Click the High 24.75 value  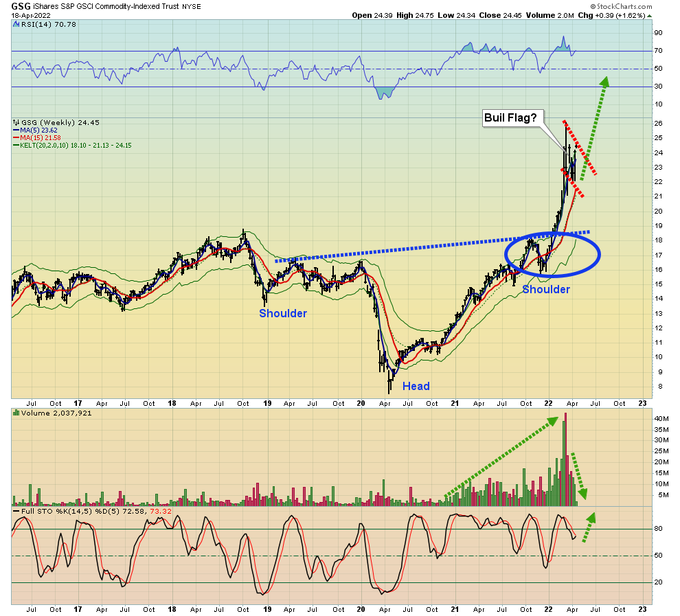click(415, 16)
